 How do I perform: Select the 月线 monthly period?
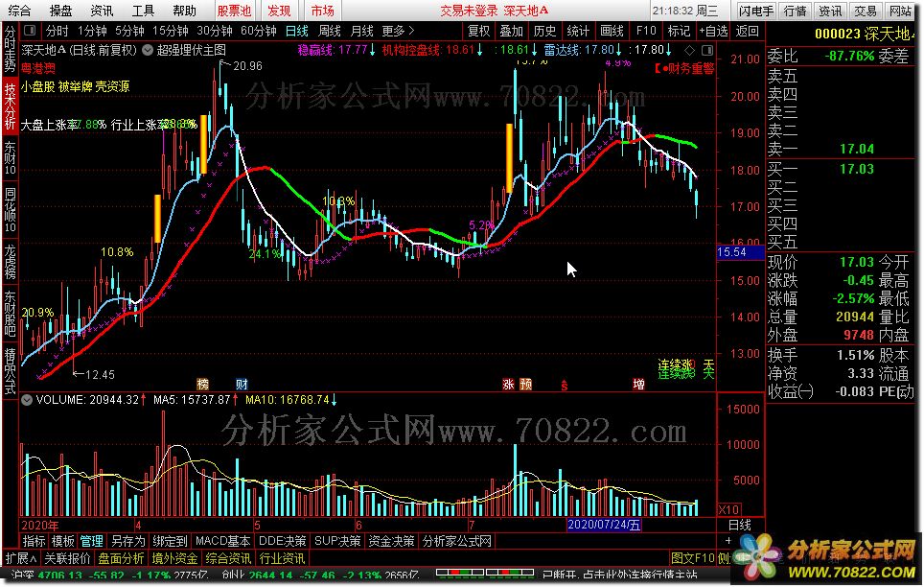pyautogui.click(x=361, y=31)
